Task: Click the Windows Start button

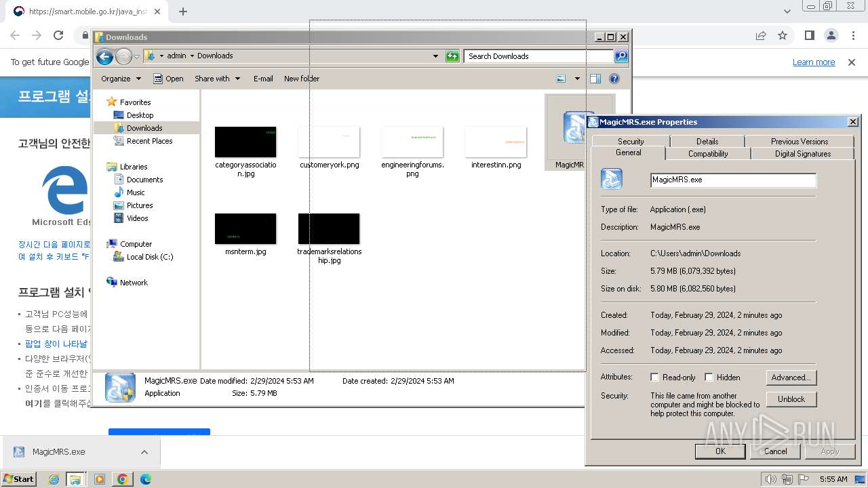Action: (19, 479)
